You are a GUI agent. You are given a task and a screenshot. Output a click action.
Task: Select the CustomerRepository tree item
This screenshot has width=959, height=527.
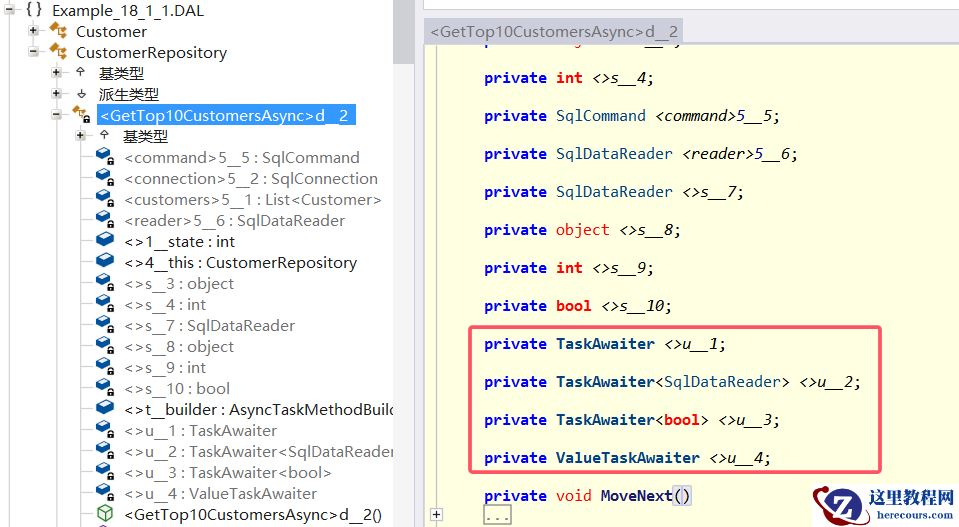[x=151, y=53]
